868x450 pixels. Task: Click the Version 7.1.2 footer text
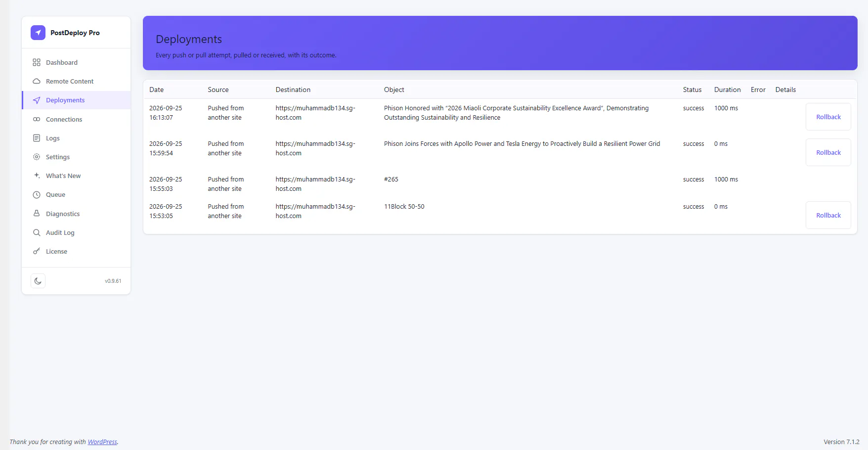click(x=841, y=442)
